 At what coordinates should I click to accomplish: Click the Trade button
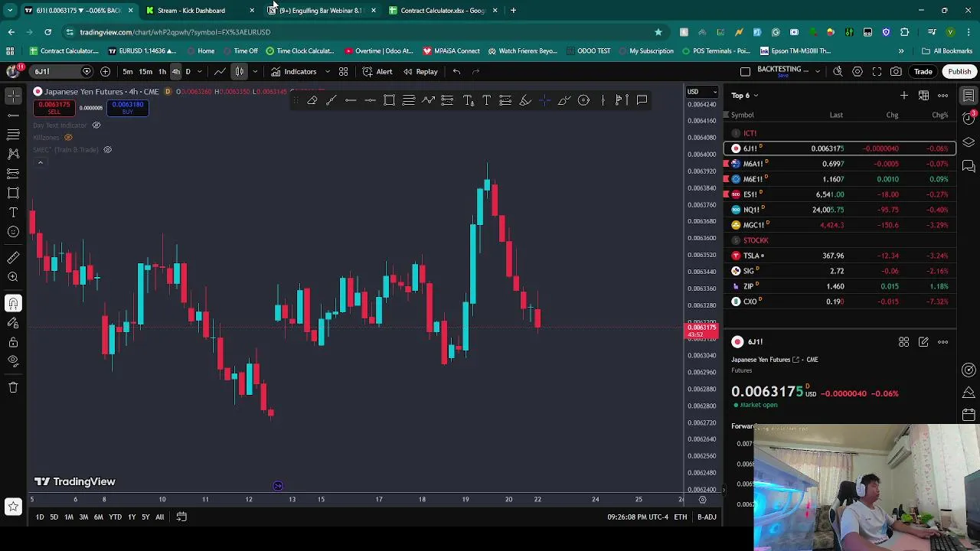pos(923,71)
